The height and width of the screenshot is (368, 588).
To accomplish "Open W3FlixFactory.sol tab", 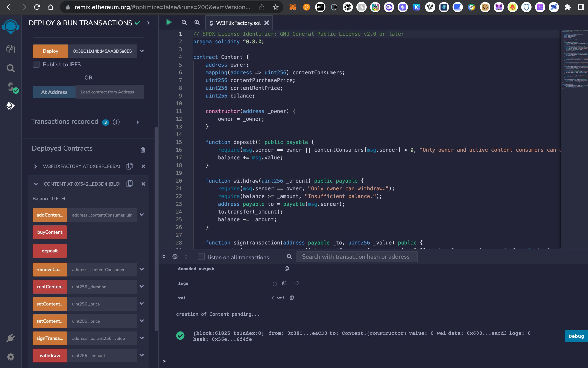I will 238,23.
